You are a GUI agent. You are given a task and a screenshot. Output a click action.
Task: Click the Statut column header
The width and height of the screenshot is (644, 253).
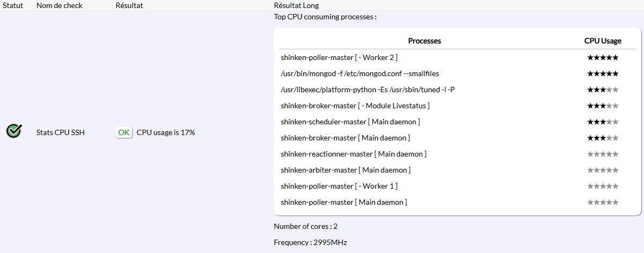[x=13, y=5]
